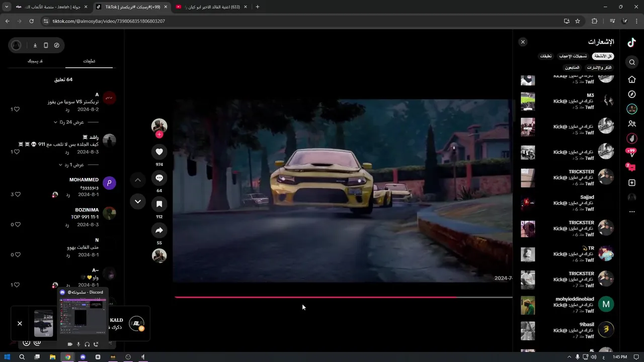Open the Windows Start menu

(8, 357)
